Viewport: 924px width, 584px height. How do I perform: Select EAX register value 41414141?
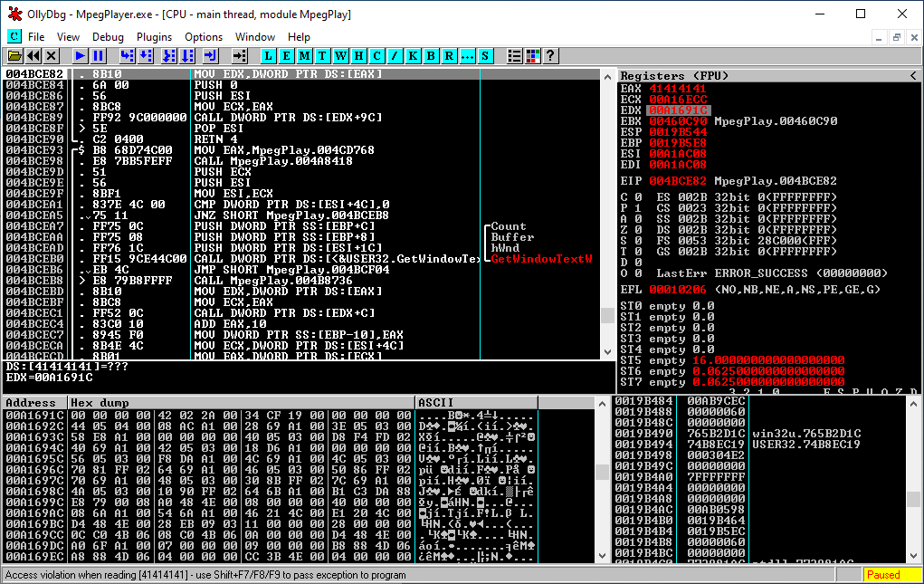pyautogui.click(x=678, y=89)
